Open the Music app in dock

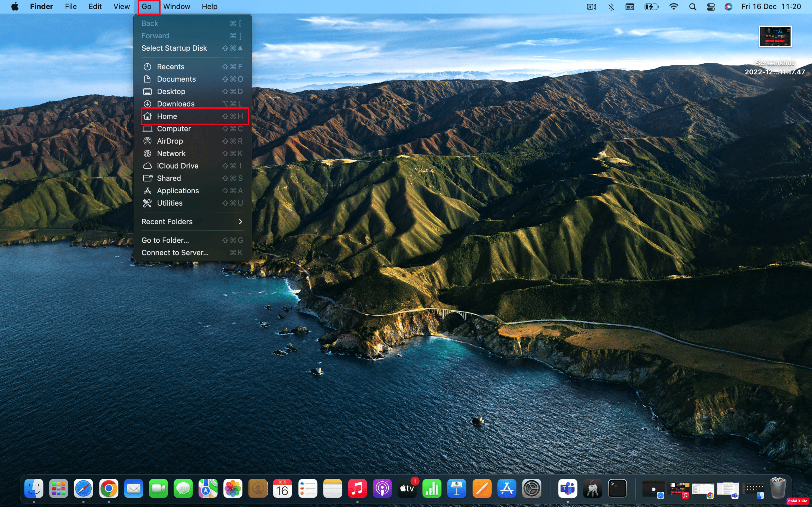[x=357, y=489]
